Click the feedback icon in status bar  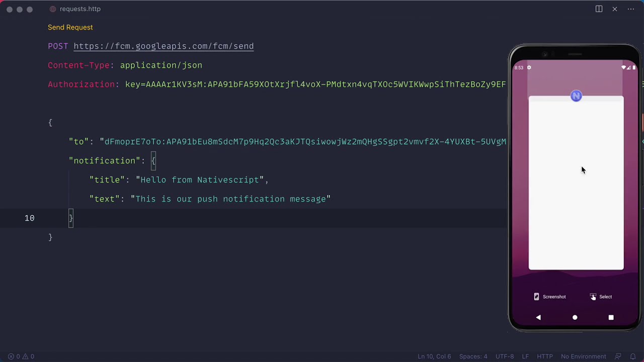pos(618,356)
